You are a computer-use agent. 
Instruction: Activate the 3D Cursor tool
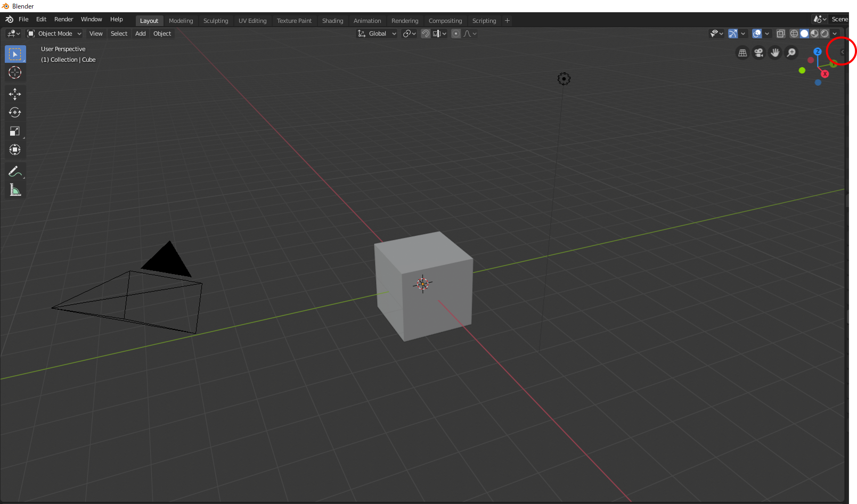click(15, 72)
